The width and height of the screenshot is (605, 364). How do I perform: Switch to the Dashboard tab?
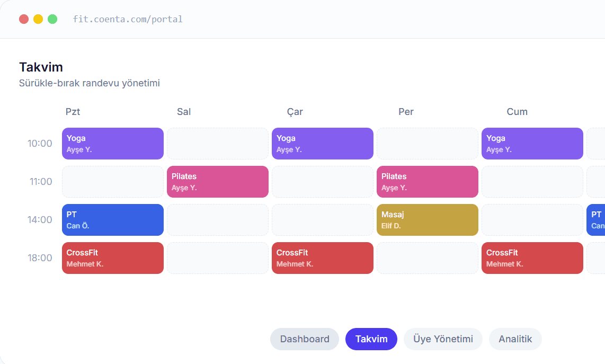tap(305, 339)
